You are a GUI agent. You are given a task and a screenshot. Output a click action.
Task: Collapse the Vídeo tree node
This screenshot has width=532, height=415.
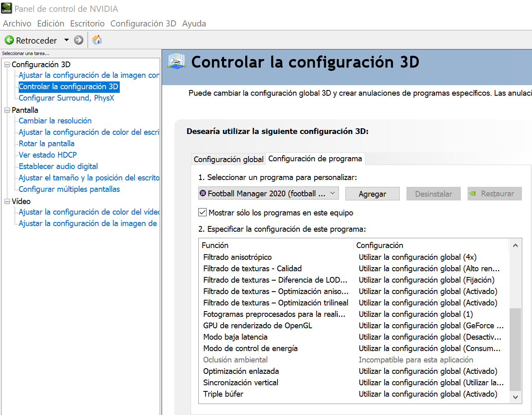[7, 201]
